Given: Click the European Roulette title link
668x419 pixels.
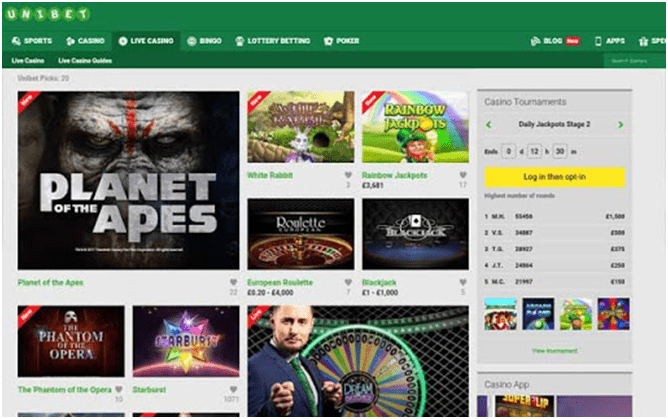Looking at the screenshot, I should click(x=280, y=282).
